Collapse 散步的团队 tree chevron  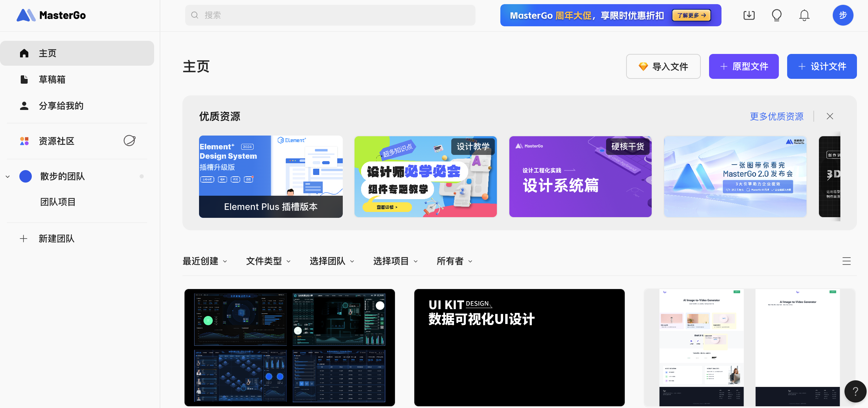click(8, 177)
